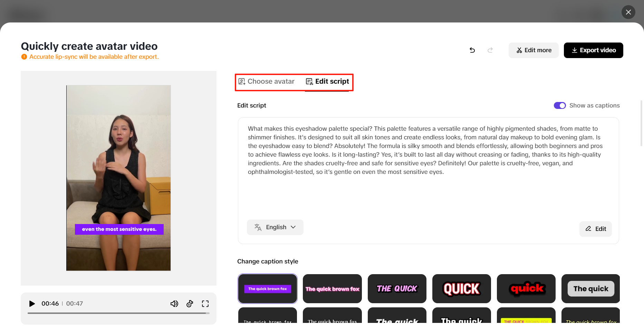Enter fullscreen with the expand icon
Viewport: 644px width, 335px height.
[x=205, y=304]
